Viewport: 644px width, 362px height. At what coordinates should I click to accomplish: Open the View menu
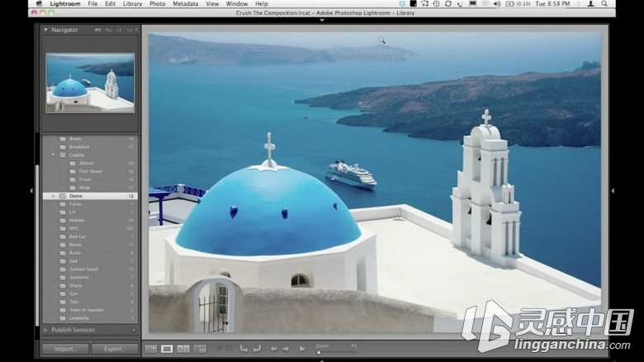pyautogui.click(x=212, y=3)
